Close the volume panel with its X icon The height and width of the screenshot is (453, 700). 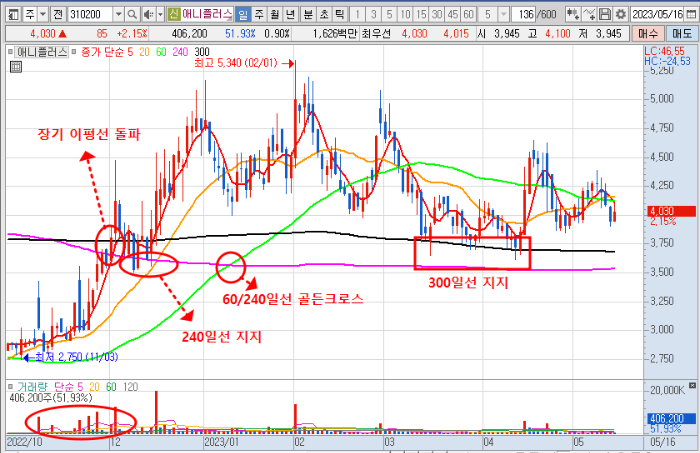point(692,385)
